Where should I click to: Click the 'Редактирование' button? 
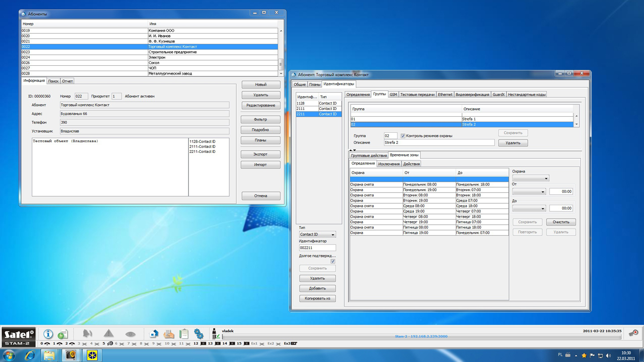(x=261, y=105)
